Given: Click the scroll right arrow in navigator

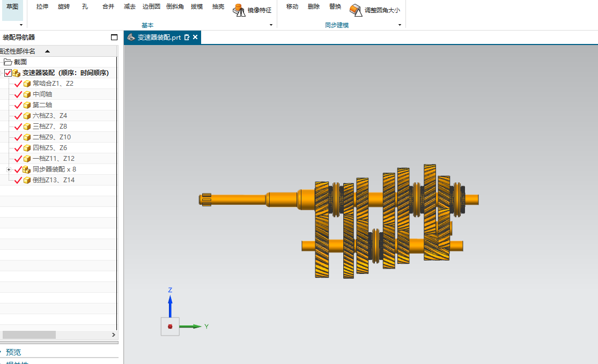Looking at the screenshot, I should point(113,335).
